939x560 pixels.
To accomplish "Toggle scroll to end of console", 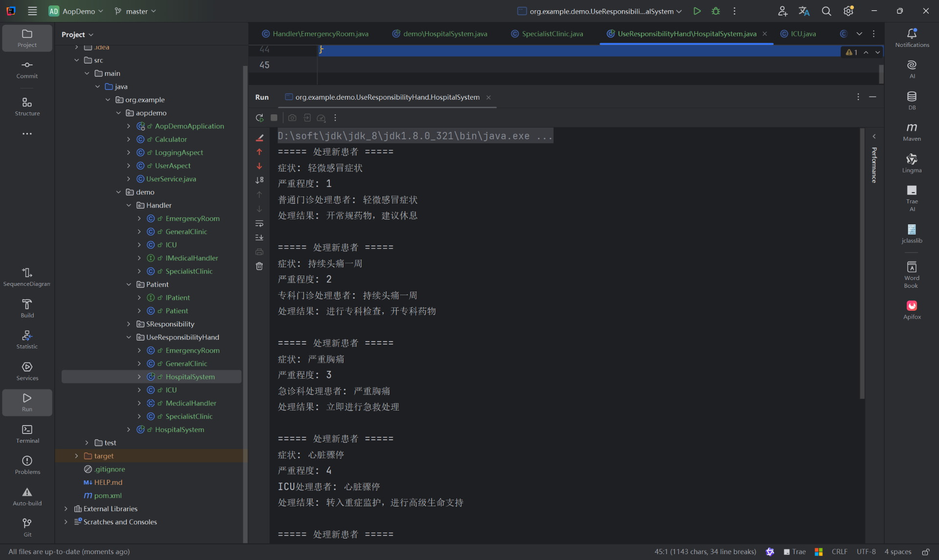I will (259, 237).
